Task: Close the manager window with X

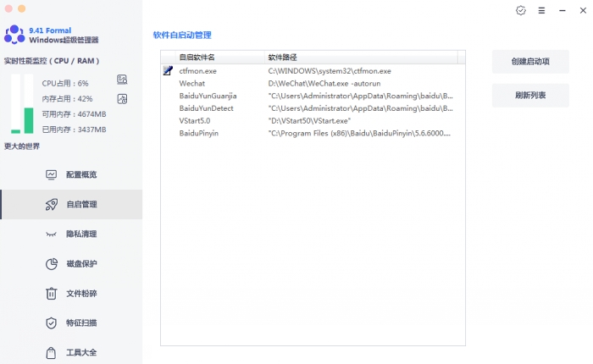Action: 583,11
